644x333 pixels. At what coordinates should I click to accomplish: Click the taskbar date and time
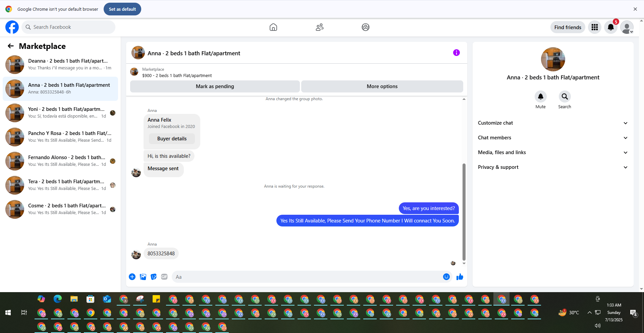pyautogui.click(x=614, y=313)
